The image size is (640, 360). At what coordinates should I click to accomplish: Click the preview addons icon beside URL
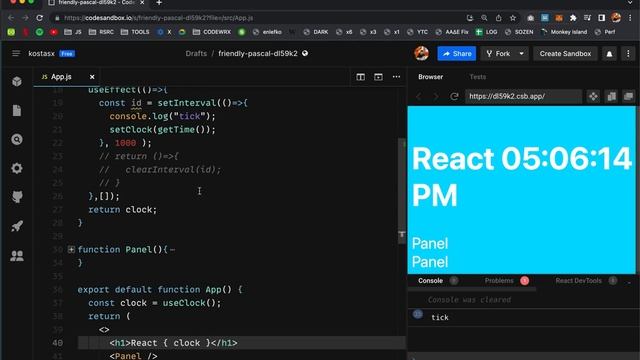click(593, 96)
